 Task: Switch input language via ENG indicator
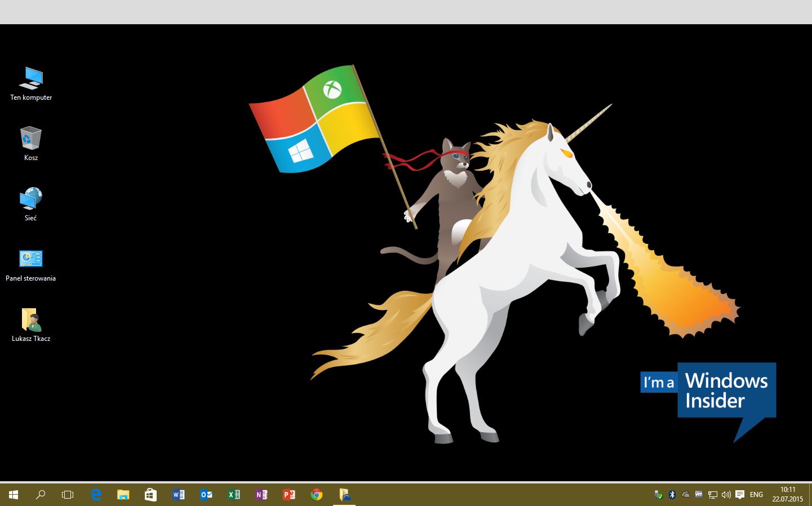(756, 495)
